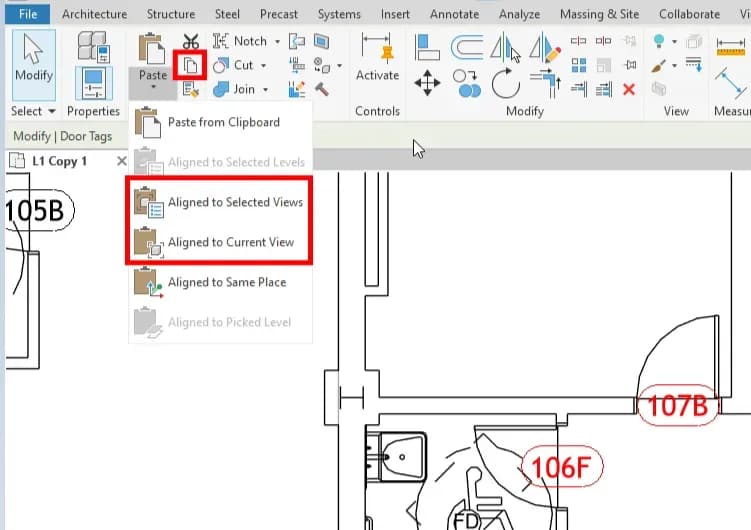Select the Wall Joins icon

297,41
